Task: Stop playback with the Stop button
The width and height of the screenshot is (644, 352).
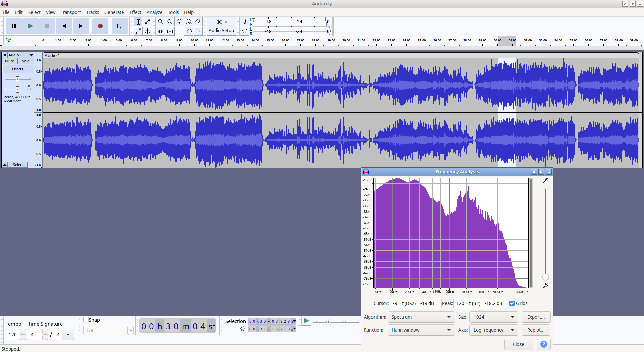Action: (47, 26)
